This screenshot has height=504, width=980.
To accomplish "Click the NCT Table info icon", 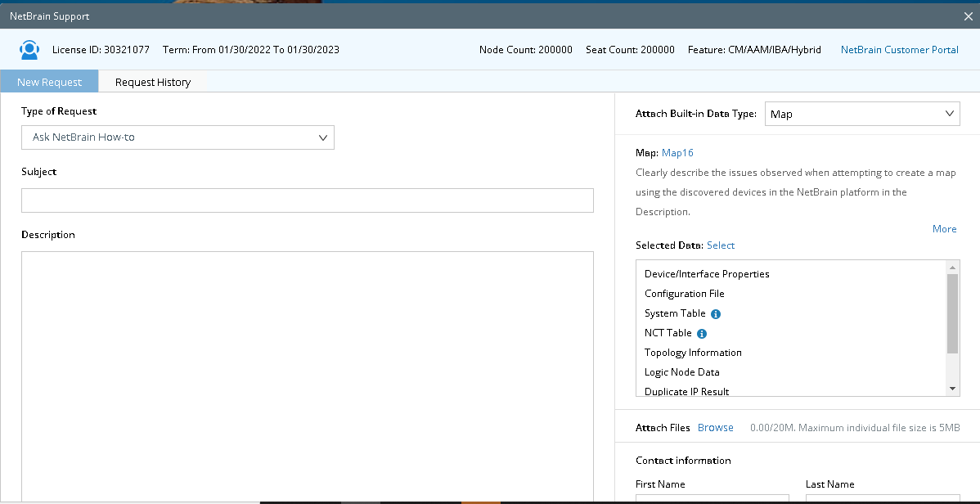I will 701,334.
